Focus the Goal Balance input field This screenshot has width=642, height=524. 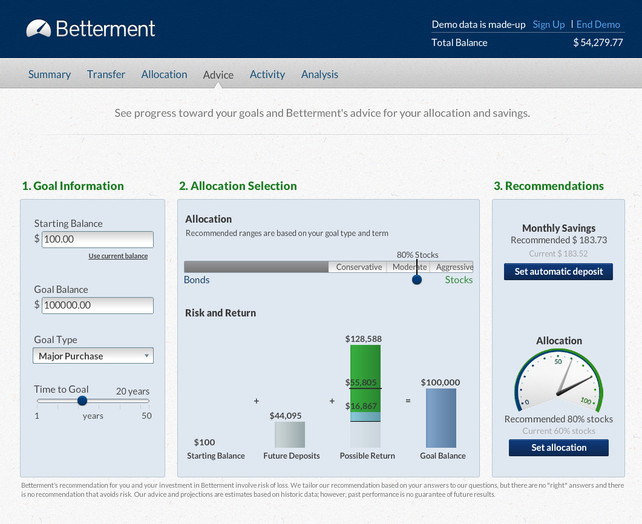[x=97, y=305]
